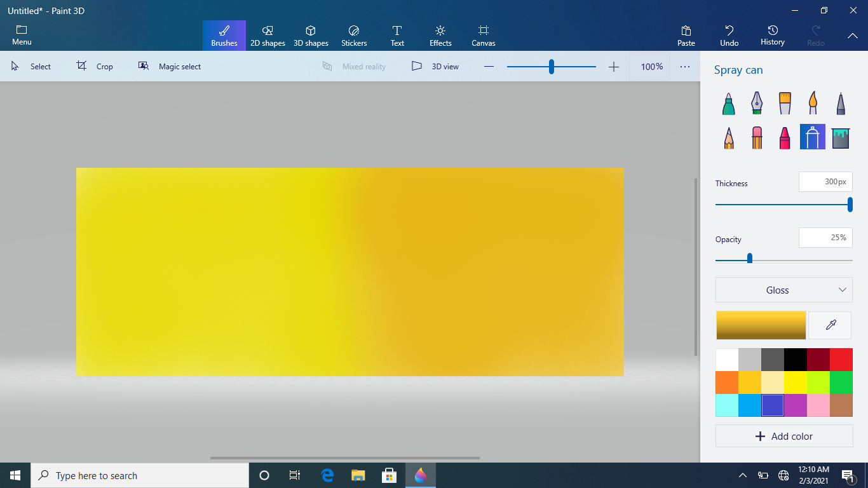The image size is (868, 488).
Task: Switch to the Stickers tab
Action: pos(354,36)
